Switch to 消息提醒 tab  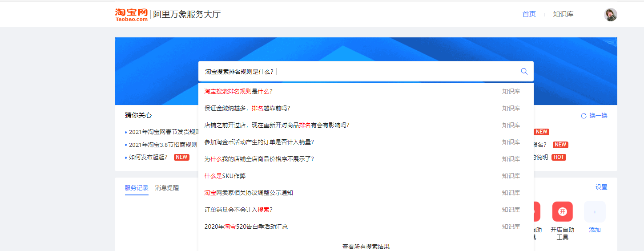coord(167,188)
